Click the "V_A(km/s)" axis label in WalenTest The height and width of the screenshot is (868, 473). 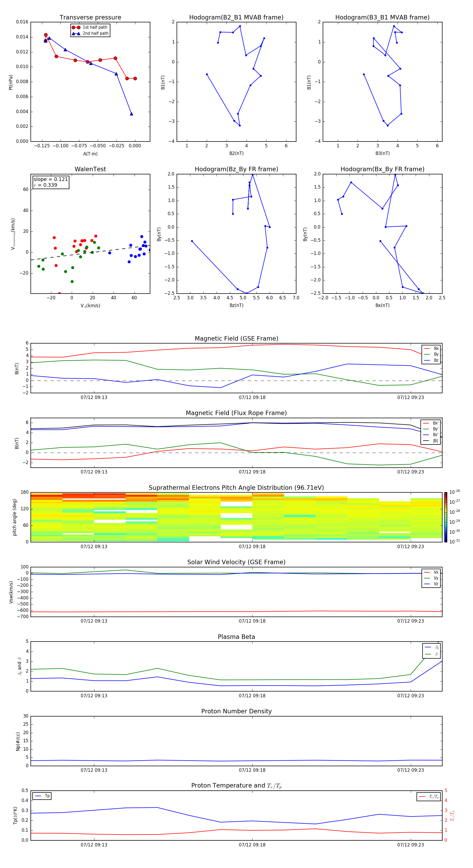(90, 306)
